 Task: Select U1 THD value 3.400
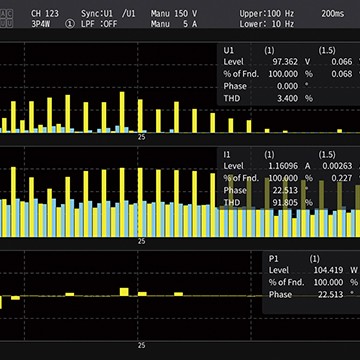click(x=287, y=98)
